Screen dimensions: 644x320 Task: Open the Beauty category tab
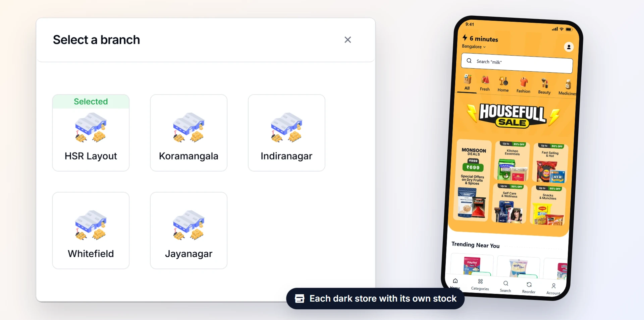(544, 86)
